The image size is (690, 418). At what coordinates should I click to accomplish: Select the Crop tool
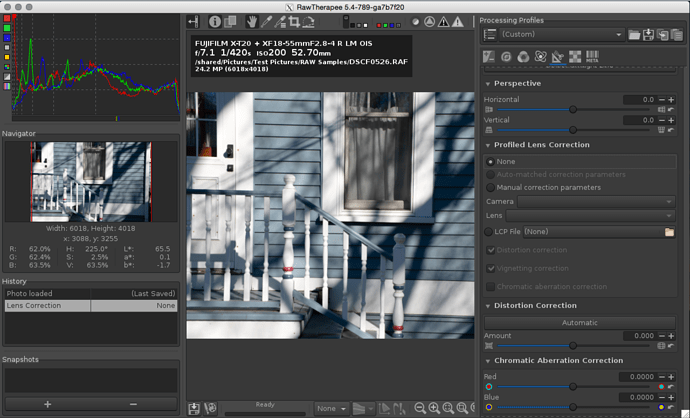coord(294,22)
